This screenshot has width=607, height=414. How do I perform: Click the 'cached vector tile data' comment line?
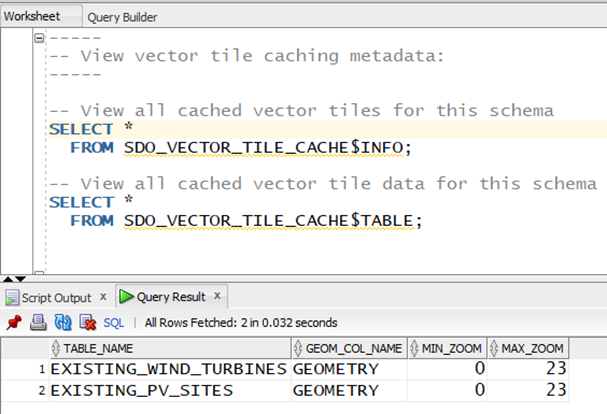(x=323, y=184)
